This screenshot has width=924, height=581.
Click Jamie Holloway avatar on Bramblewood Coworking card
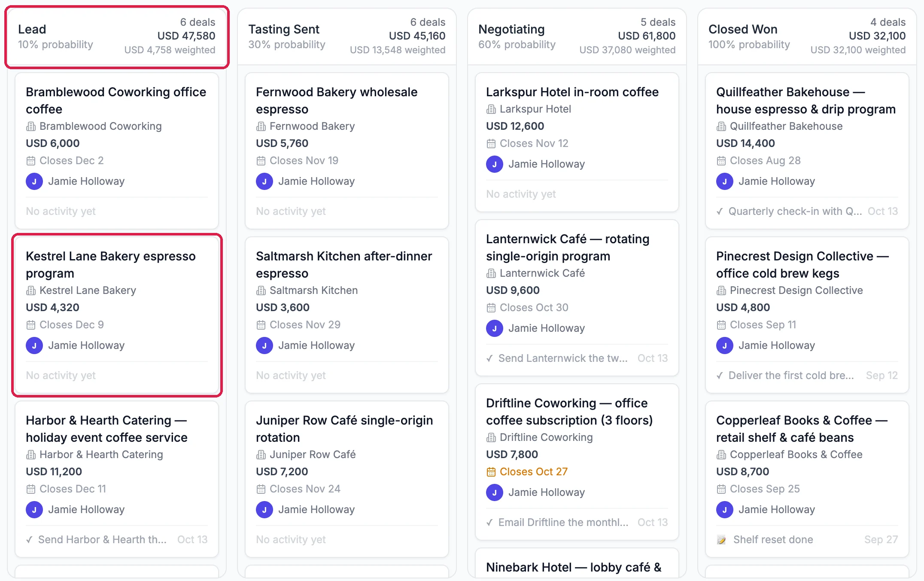coord(34,181)
